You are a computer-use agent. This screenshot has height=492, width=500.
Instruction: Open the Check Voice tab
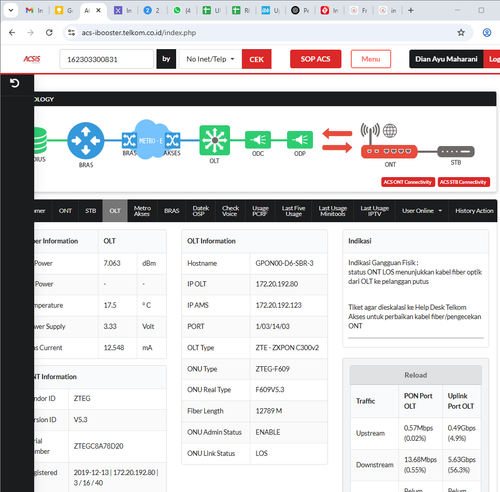coord(230,211)
